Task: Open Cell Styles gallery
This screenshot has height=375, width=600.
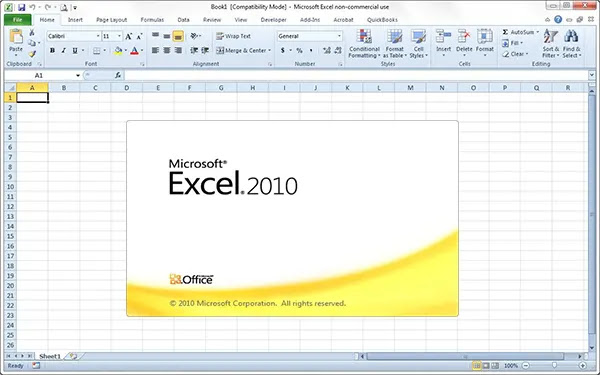Action: tap(419, 44)
